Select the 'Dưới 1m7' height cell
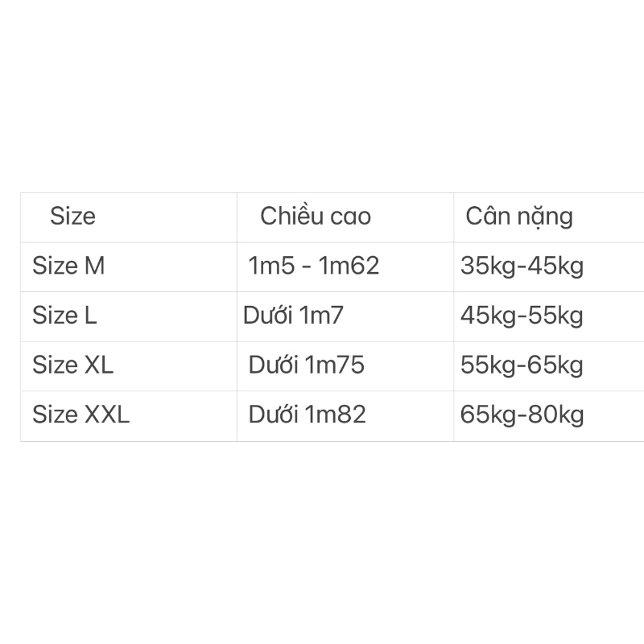The width and height of the screenshot is (644, 644). 293,316
